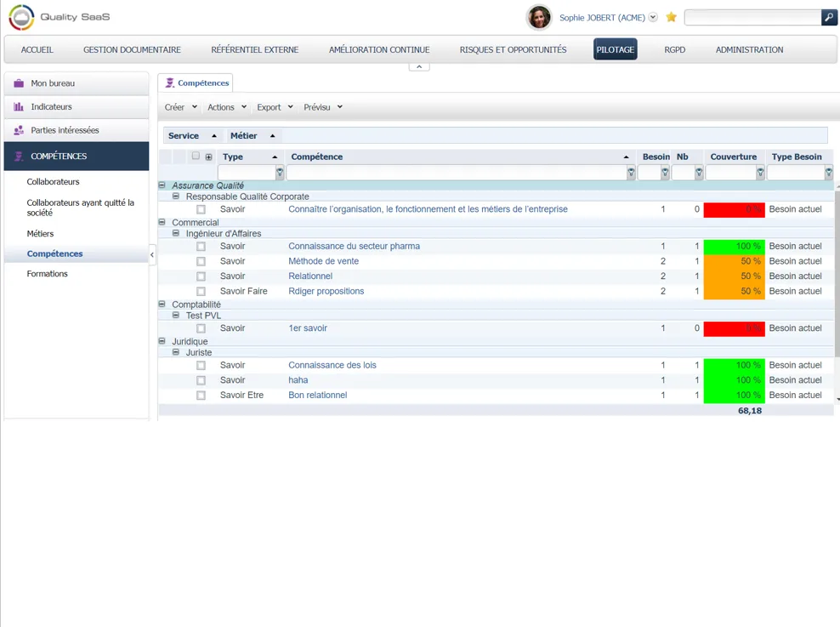Check the Connaître l'organisation row checkbox
This screenshot has height=627, width=840.
[x=201, y=209]
